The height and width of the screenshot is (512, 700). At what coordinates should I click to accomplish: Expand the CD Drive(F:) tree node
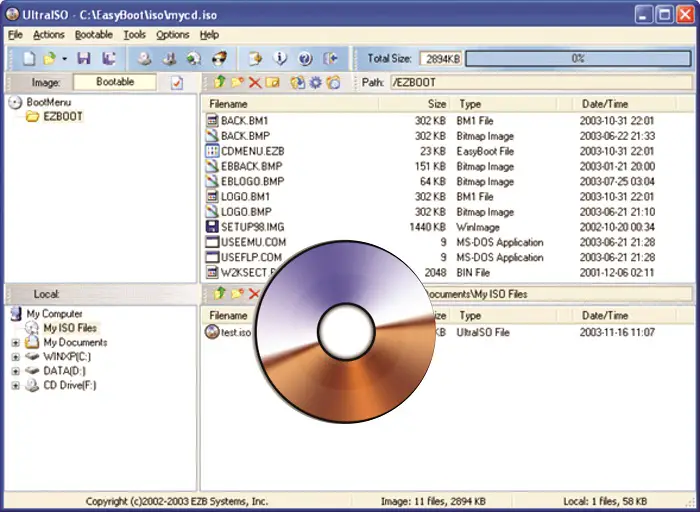coord(15,384)
